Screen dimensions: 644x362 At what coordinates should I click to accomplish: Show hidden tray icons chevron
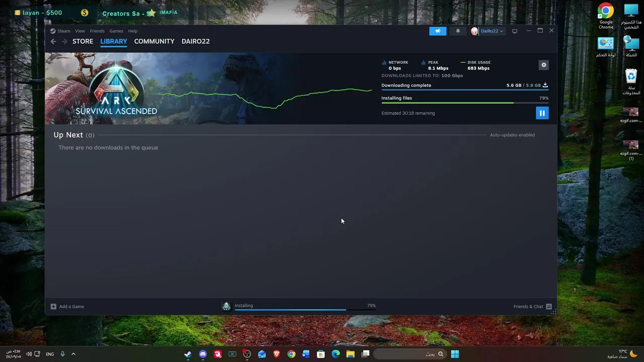pos(73,354)
